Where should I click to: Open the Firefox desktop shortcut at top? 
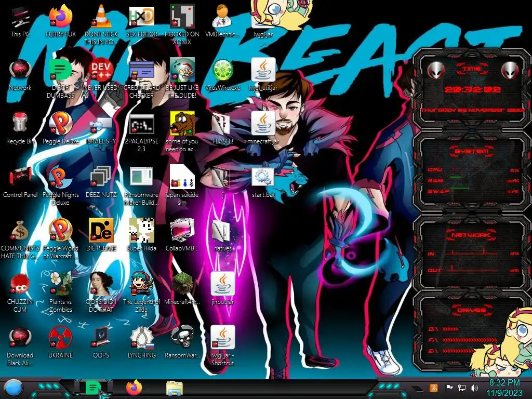pos(61,21)
